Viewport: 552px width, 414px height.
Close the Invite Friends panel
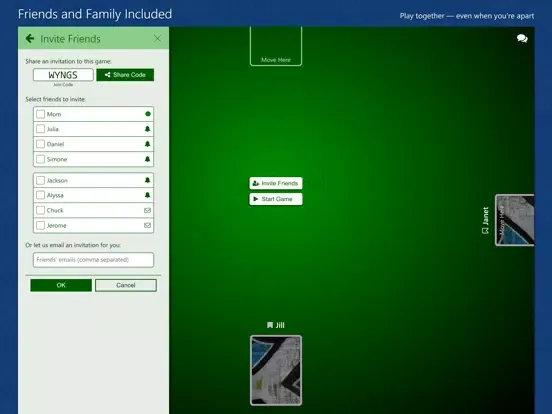pos(157,38)
